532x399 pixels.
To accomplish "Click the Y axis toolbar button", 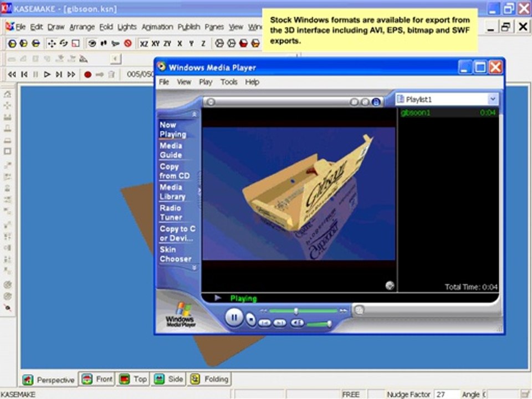I will tap(191, 44).
